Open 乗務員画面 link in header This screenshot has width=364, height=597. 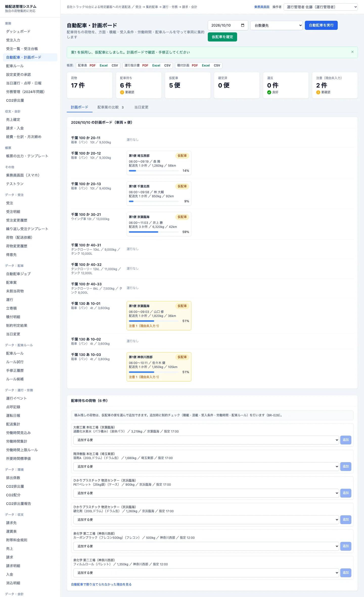click(262, 7)
